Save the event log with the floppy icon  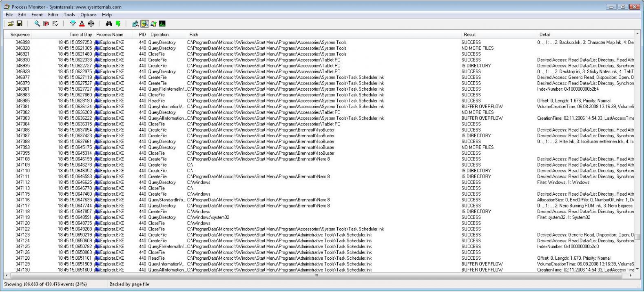tap(19, 24)
